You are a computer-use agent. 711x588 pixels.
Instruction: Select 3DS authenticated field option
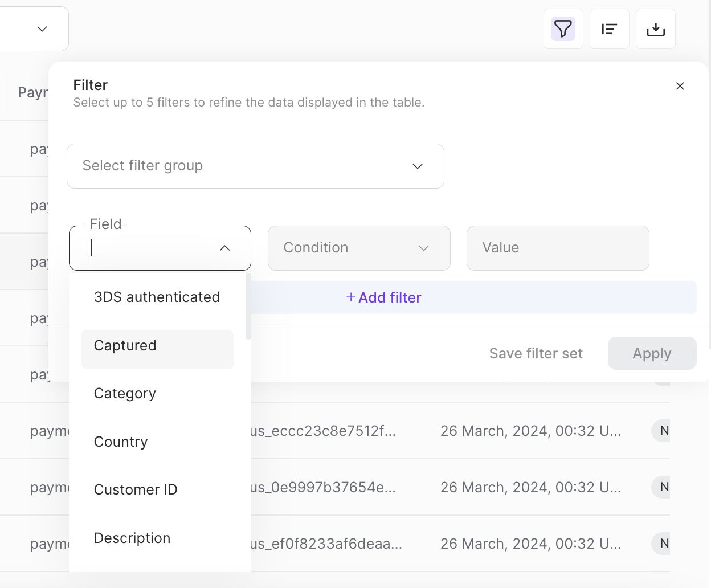[x=157, y=297]
